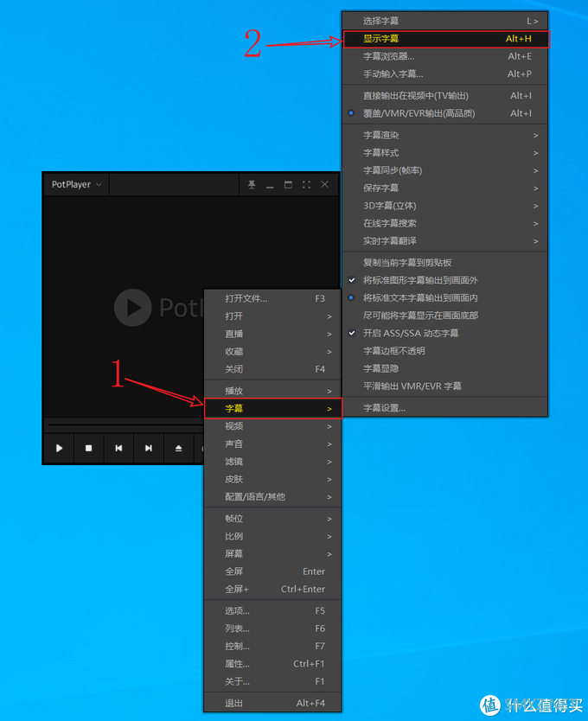Close the PotPlayer window
The height and width of the screenshot is (721, 588).
coord(325,184)
